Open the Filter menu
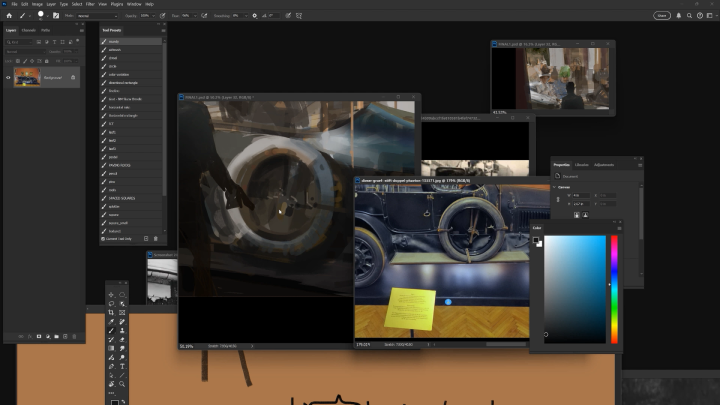Screen dimensions: 720x405 click(x=90, y=4)
